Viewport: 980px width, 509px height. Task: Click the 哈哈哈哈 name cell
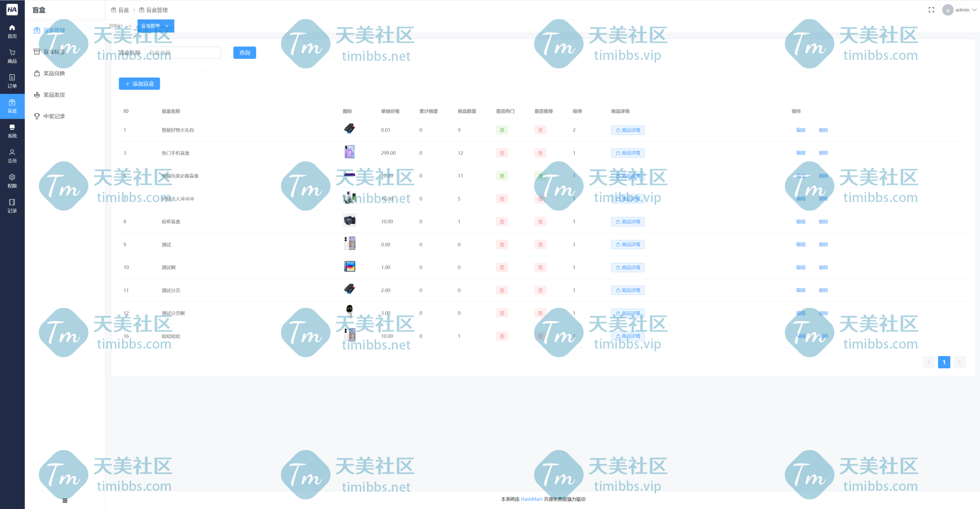[171, 336]
